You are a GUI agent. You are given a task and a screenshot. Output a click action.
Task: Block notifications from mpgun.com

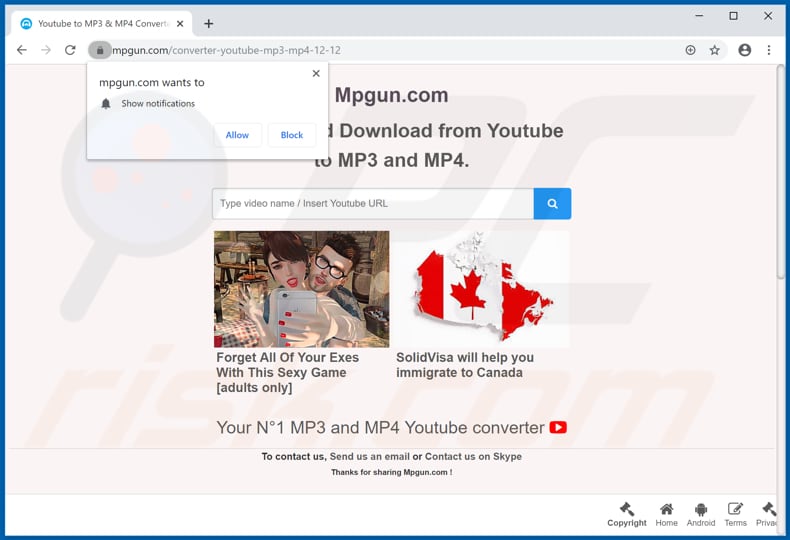click(292, 135)
